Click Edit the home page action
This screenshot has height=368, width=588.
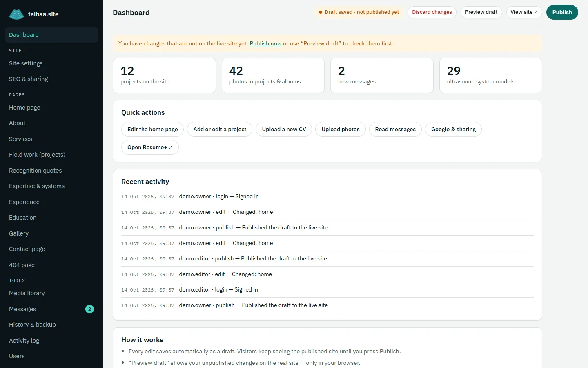click(x=152, y=129)
